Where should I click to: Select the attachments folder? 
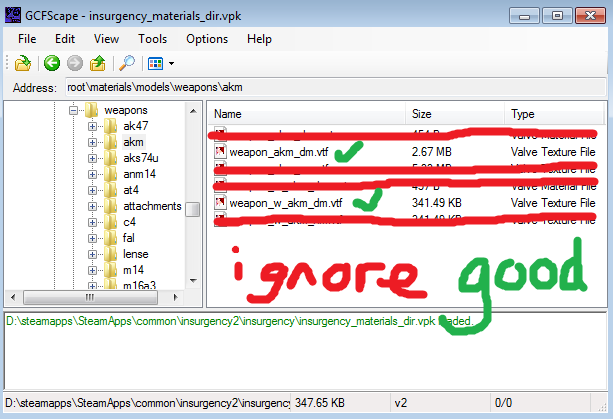tap(152, 206)
